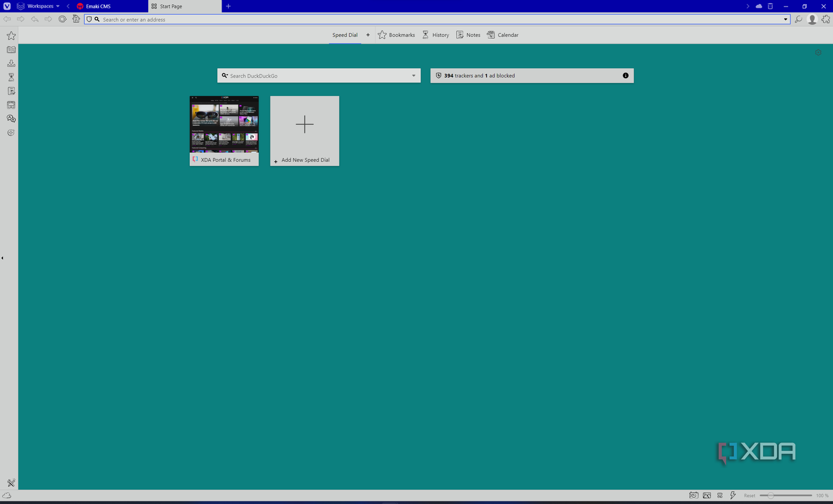View trackers and ads blocked summary
This screenshot has height=504, width=833.
[x=532, y=76]
